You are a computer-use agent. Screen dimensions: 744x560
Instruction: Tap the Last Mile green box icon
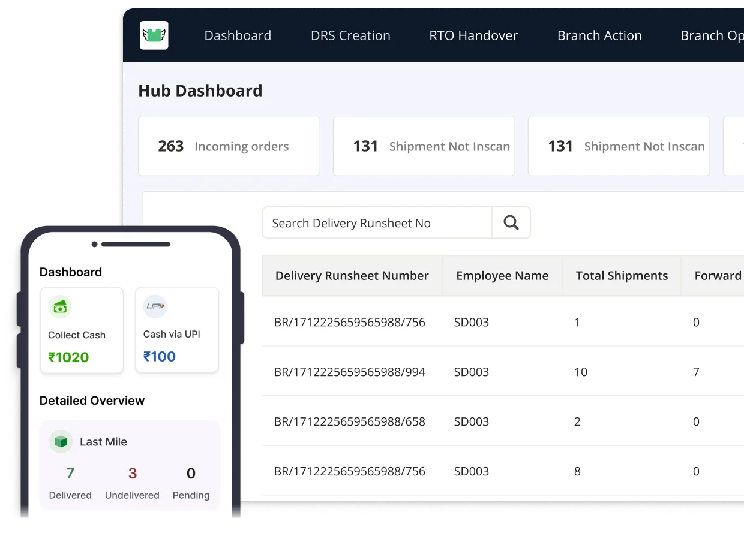tap(61, 442)
